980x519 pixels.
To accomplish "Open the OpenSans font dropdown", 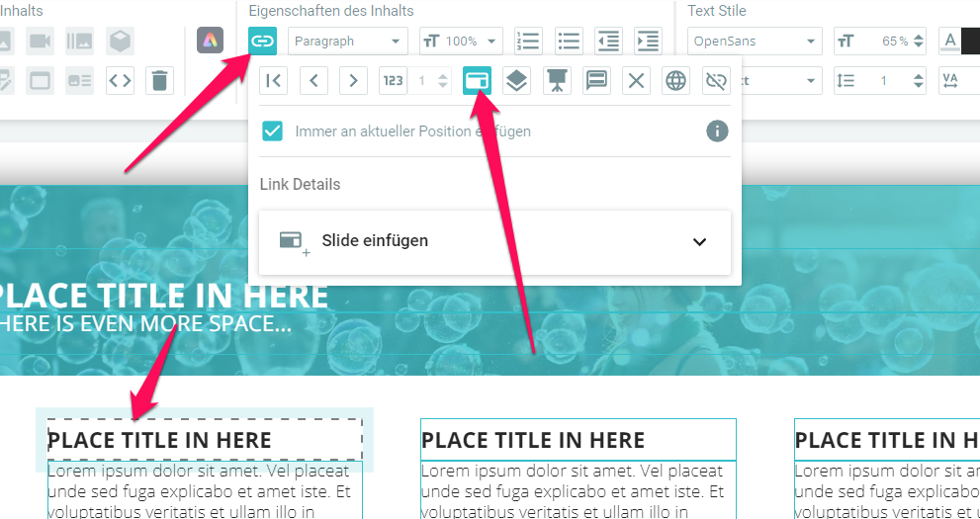I will pyautogui.click(x=755, y=42).
